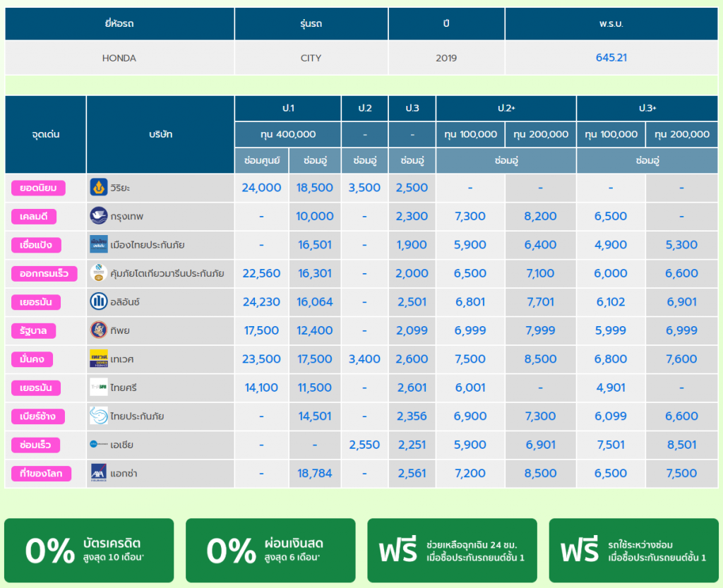Select Tokio Marine price 22,560
The image size is (723, 588).
(261, 273)
